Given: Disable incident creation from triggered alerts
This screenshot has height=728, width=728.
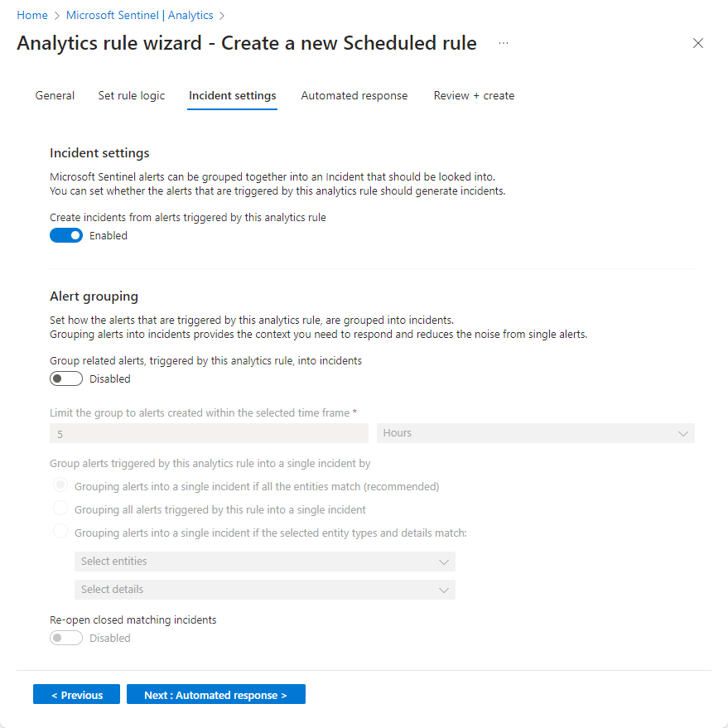Looking at the screenshot, I should pyautogui.click(x=66, y=235).
